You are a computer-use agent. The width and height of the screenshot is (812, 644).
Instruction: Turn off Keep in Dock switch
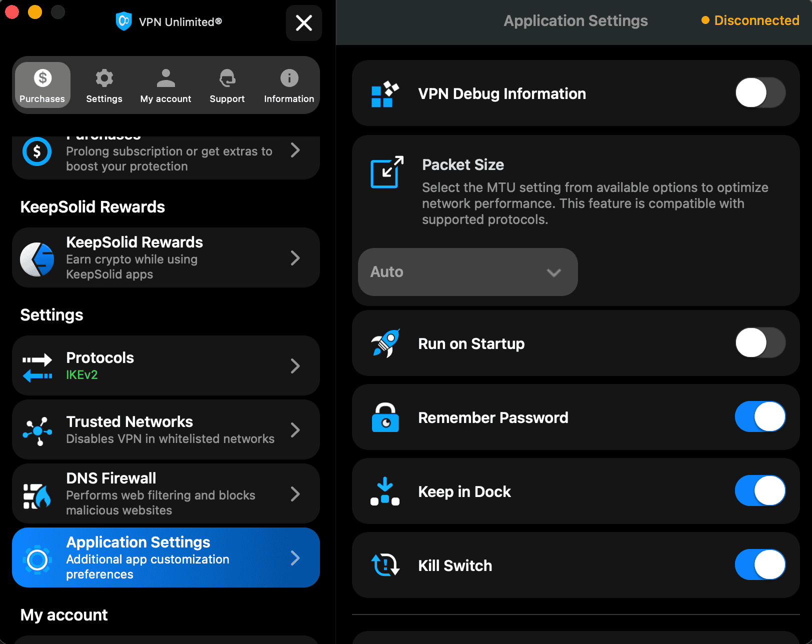point(760,490)
